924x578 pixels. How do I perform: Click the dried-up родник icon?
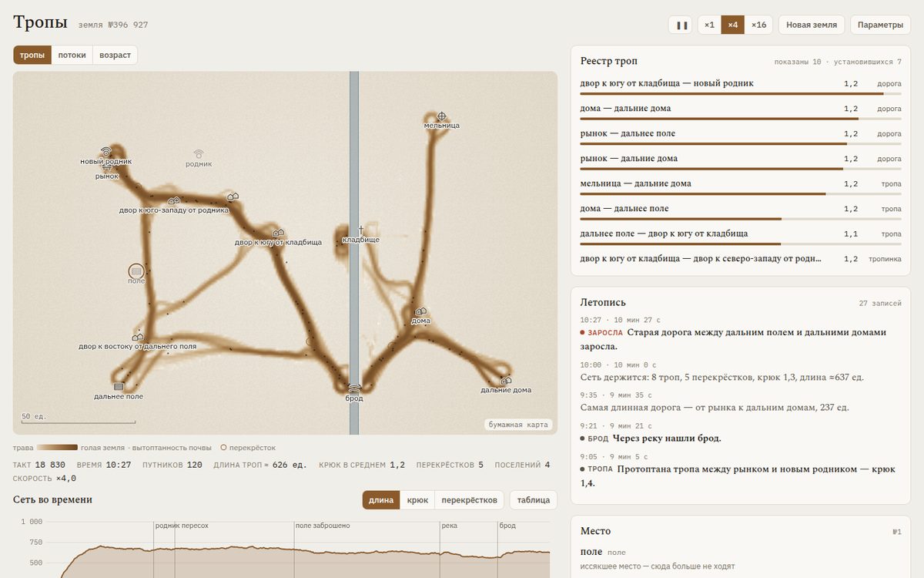199,154
